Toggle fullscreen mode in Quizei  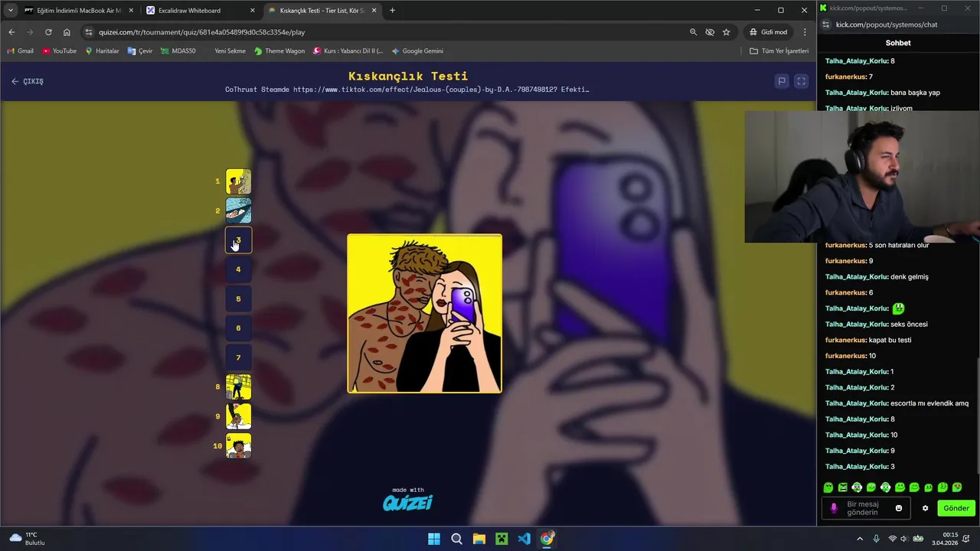(x=801, y=81)
